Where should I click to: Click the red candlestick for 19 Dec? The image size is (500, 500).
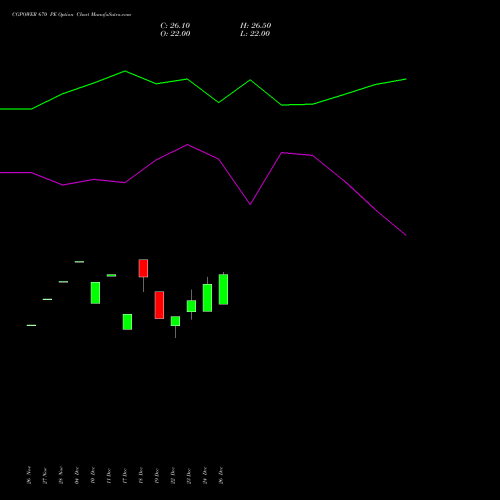[159, 305]
